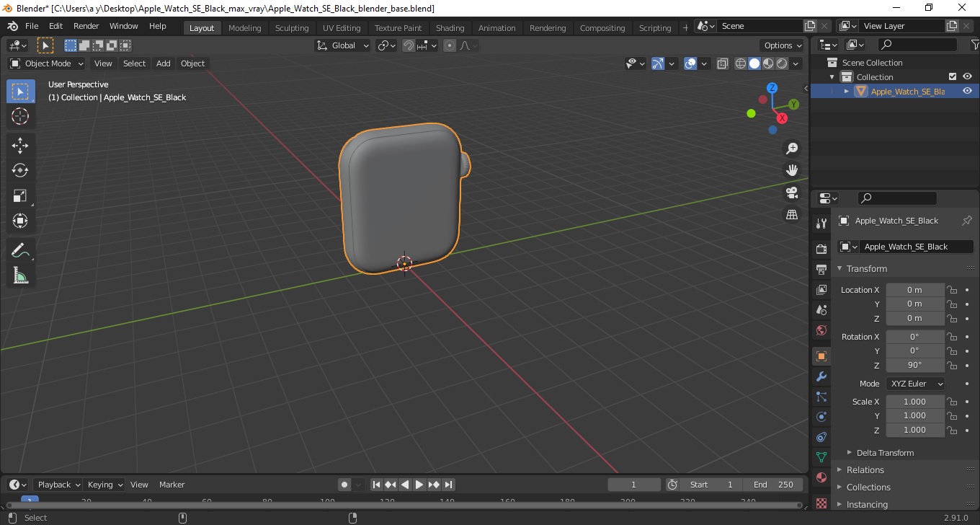Open the Tool properties tab
The width and height of the screenshot is (980, 525).
821,223
